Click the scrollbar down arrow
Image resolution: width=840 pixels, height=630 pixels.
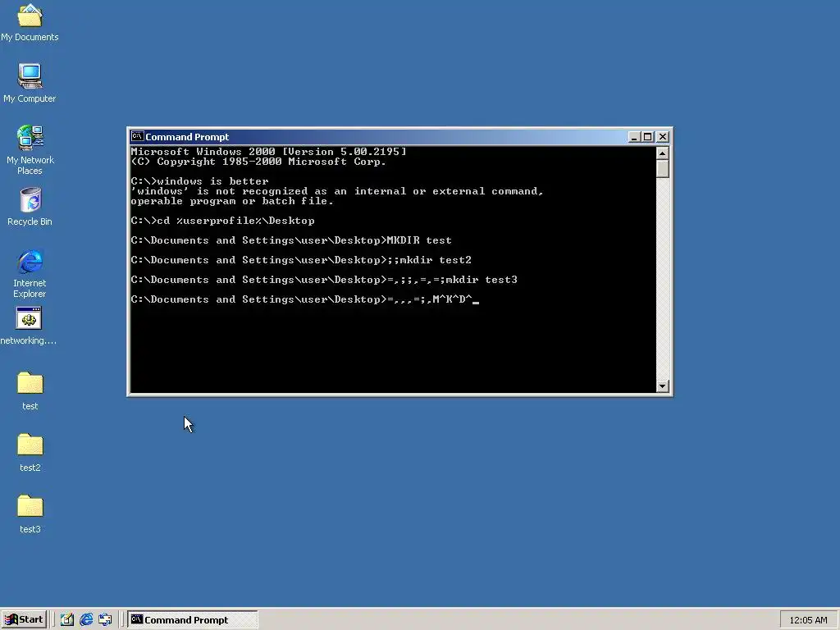point(663,386)
